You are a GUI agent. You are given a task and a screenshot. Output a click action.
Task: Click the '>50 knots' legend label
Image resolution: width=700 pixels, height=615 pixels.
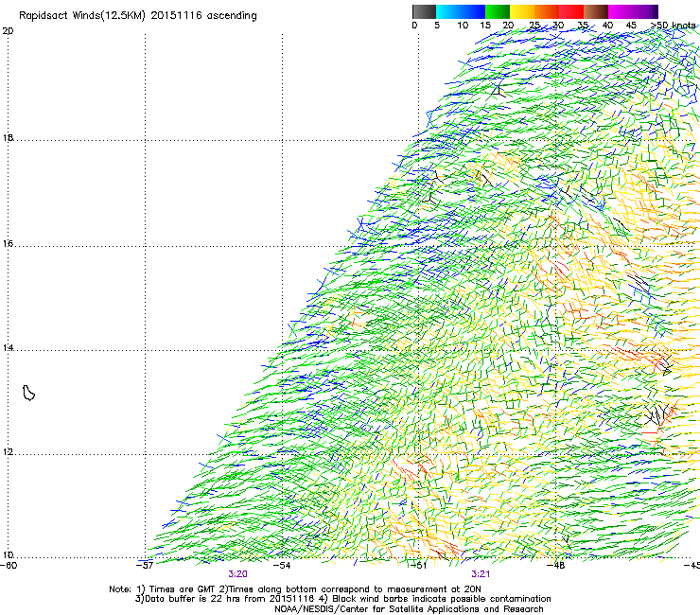point(673,25)
